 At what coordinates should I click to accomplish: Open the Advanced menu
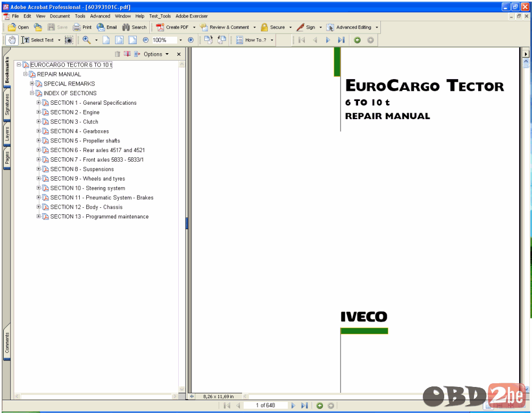100,16
